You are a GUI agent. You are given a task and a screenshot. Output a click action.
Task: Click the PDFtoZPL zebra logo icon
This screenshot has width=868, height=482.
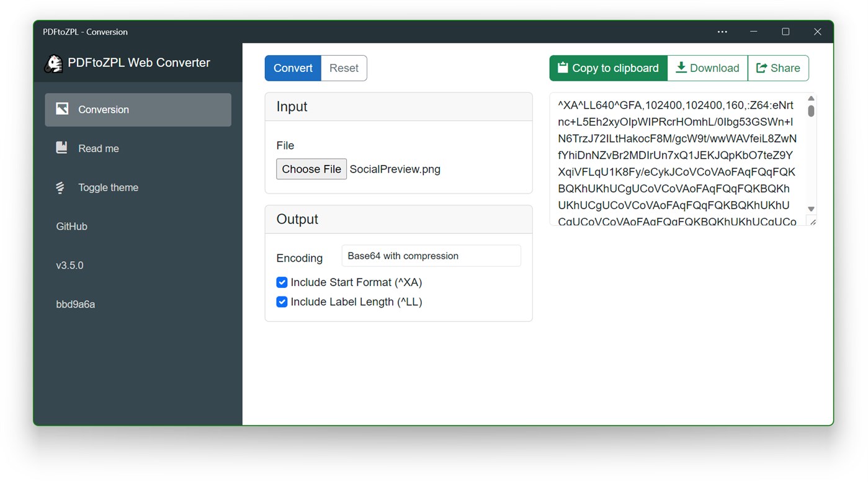point(53,63)
